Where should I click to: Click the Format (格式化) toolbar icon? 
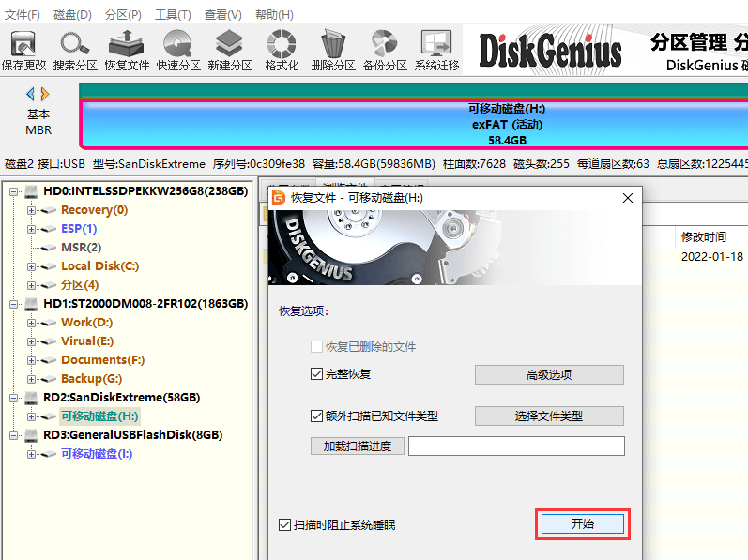(282, 50)
